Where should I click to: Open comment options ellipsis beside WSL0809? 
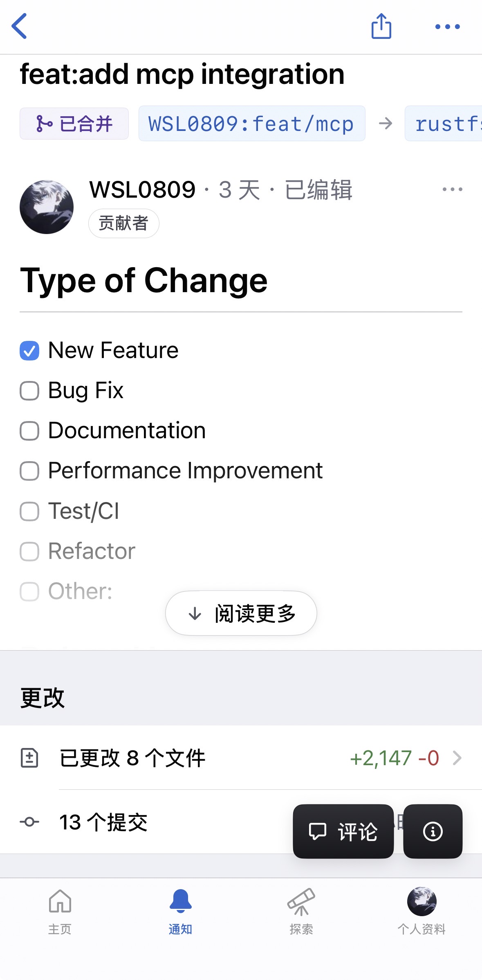(x=452, y=189)
